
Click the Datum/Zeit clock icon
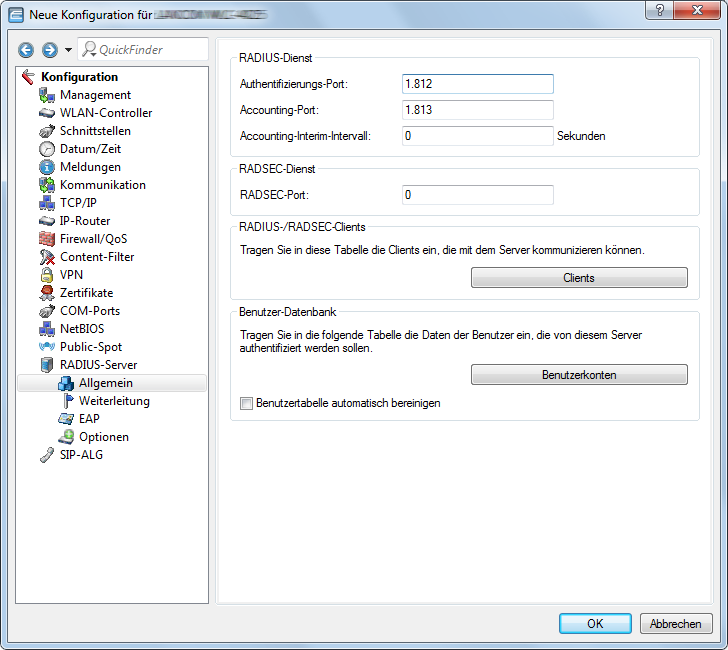point(46,149)
